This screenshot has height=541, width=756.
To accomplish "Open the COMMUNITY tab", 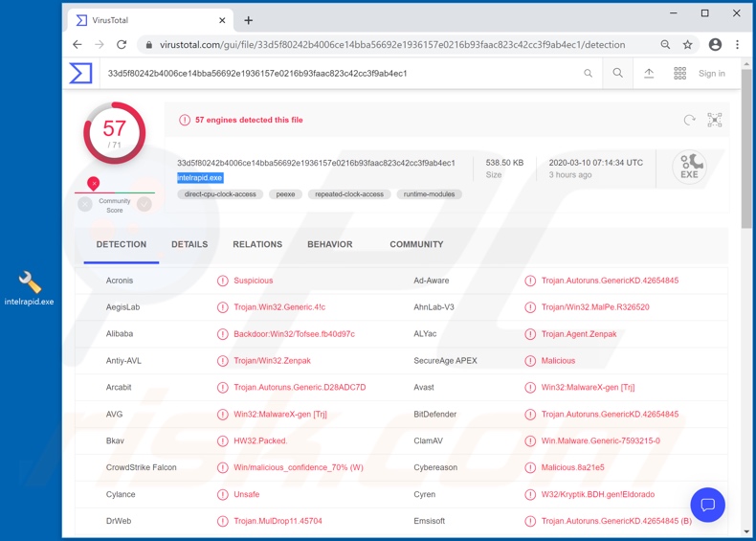I will [416, 244].
